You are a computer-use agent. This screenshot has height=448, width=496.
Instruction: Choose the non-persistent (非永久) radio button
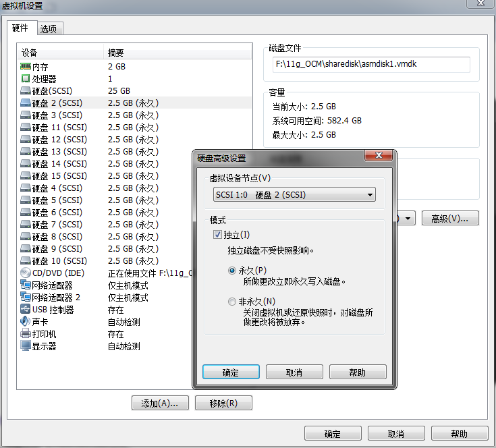[233, 302]
